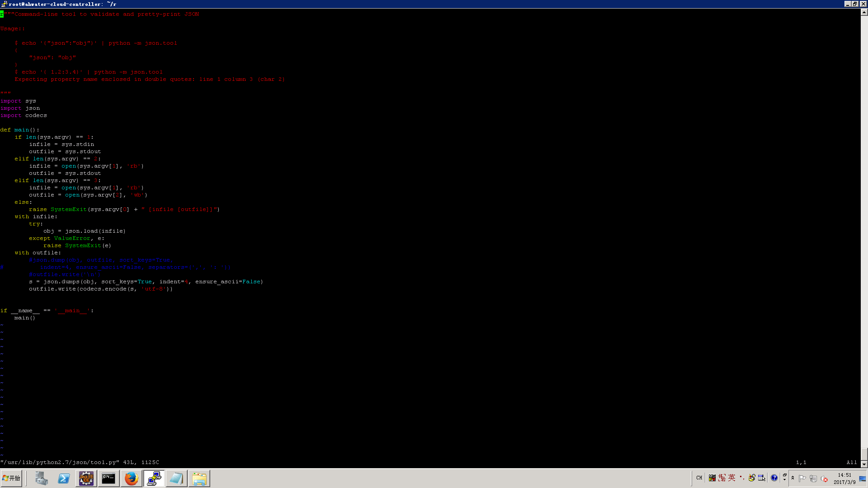
Task: Open the window system menu via title bar icon
Action: [4, 4]
